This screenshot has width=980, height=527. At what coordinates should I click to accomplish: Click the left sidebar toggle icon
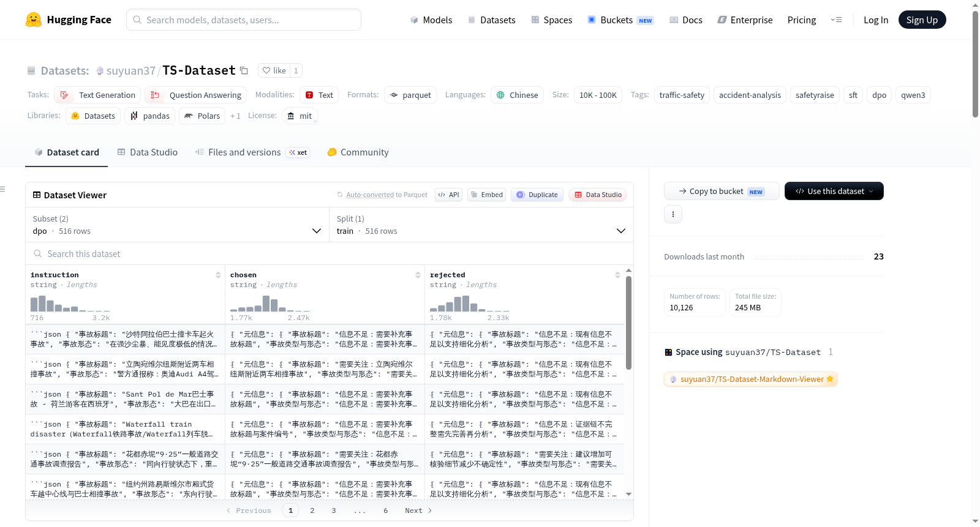point(3,189)
